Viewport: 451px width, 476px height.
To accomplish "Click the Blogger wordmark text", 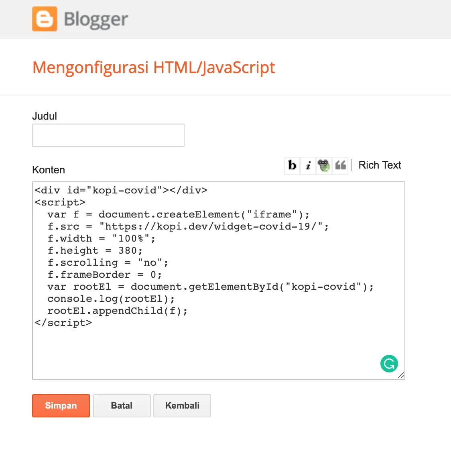I will (96, 19).
